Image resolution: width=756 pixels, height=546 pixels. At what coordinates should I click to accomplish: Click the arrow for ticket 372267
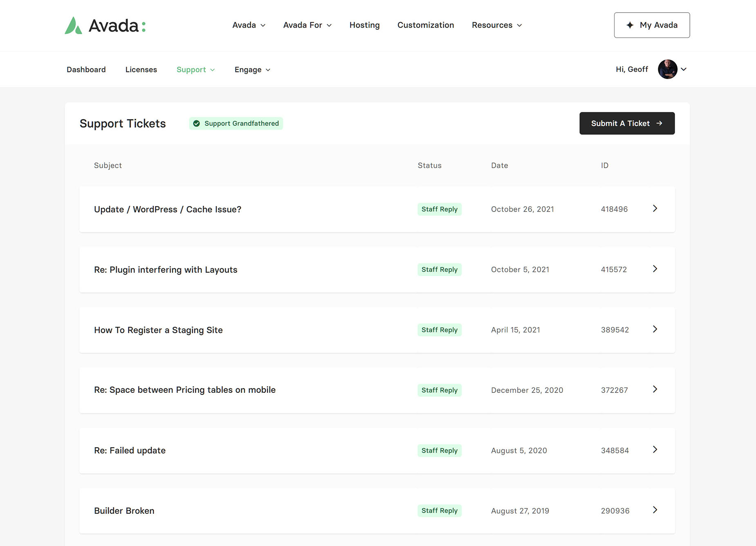pyautogui.click(x=655, y=389)
